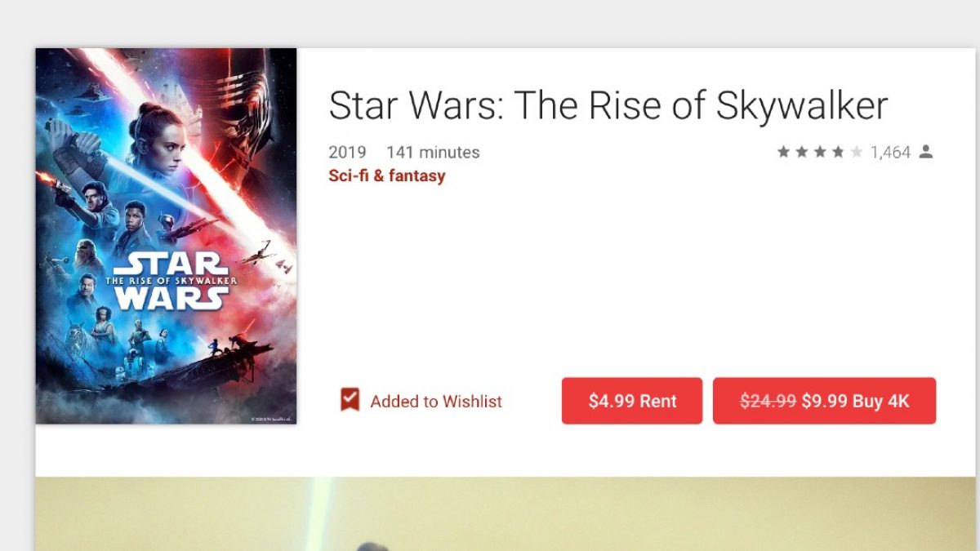The image size is (980, 551).
Task: Click the empty gray page background above card
Action: pos(490,23)
